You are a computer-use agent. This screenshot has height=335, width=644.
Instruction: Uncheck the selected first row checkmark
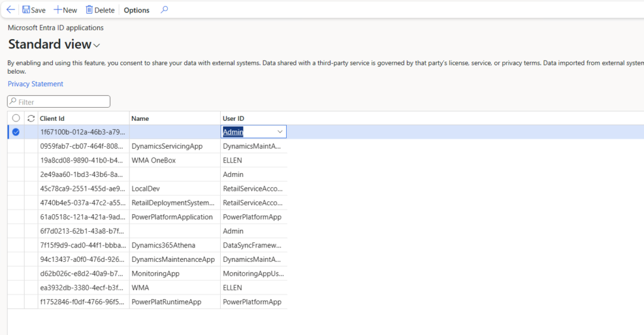16,132
